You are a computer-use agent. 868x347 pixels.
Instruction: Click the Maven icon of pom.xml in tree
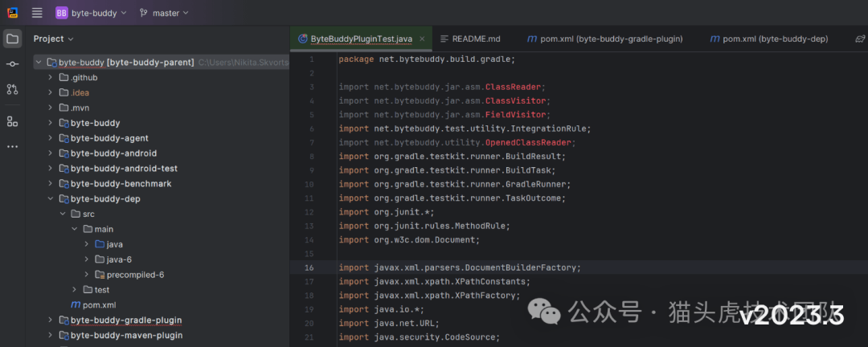click(76, 305)
